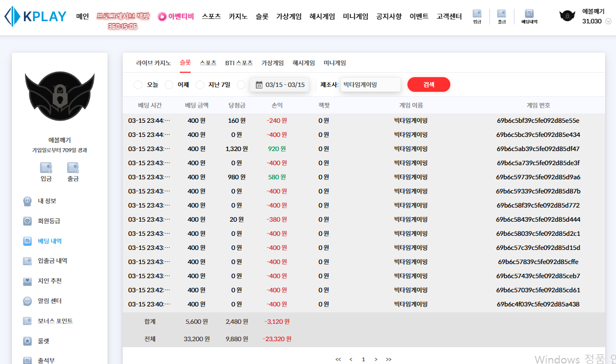Open the 03/15 - 03/15 date range picker
The image size is (616, 364).
[x=280, y=85]
